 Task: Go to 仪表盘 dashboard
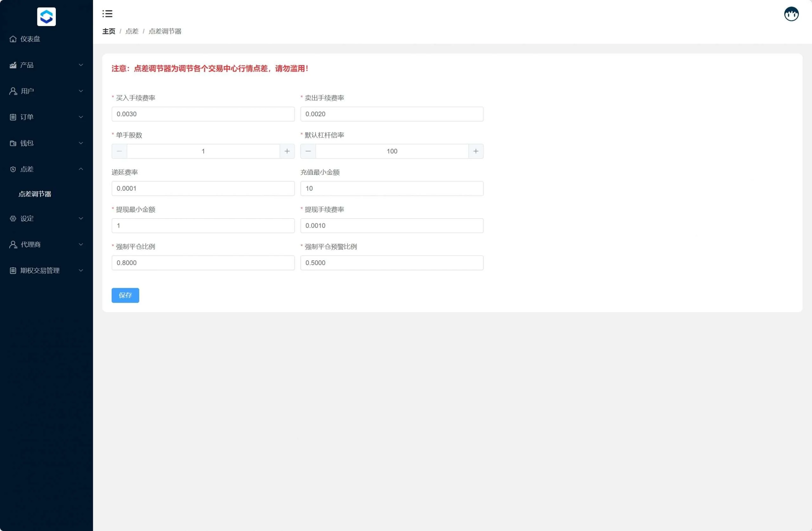tap(30, 39)
